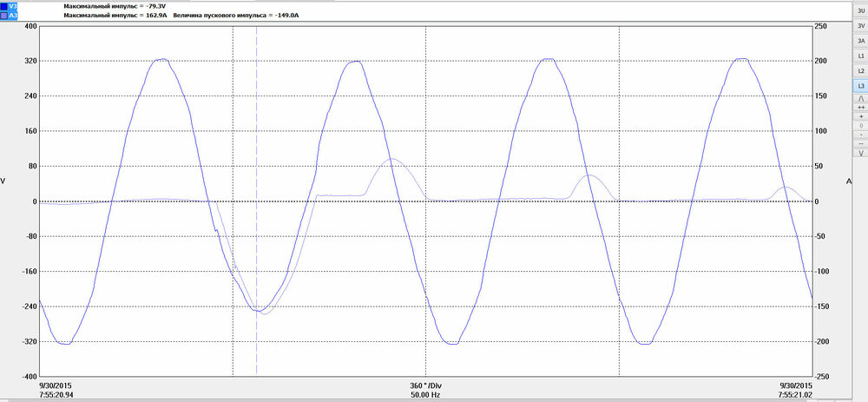This screenshot has height=402, width=868.
Task: Click the peak-up waveform icon
Action: click(861, 98)
